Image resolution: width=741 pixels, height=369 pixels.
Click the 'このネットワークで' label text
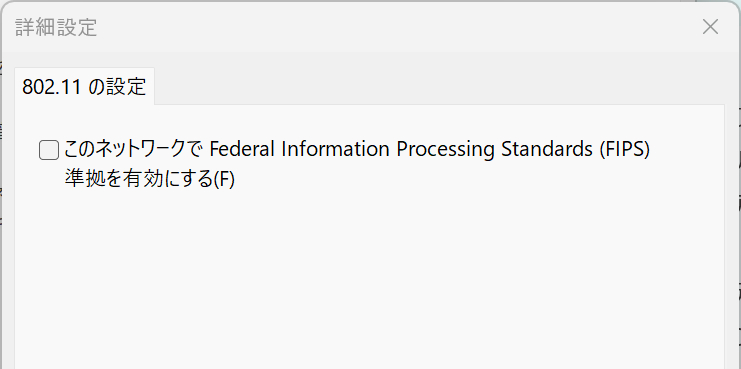[134, 149]
